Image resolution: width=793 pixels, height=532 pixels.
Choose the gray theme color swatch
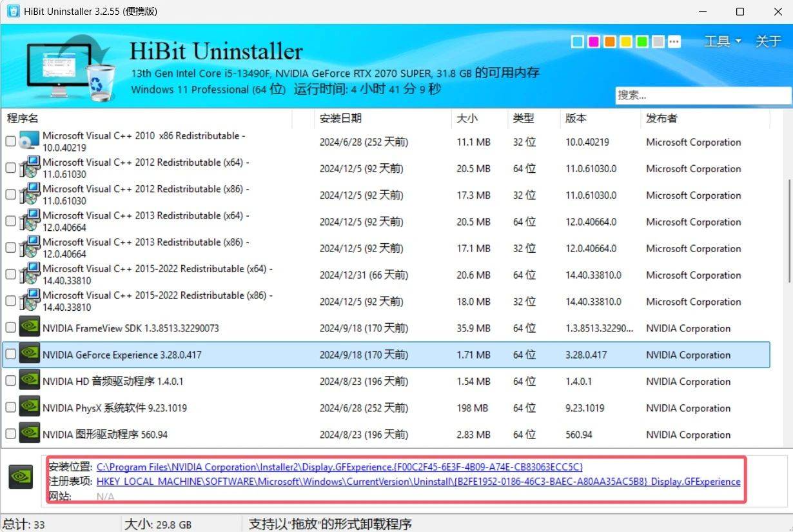tap(658, 42)
